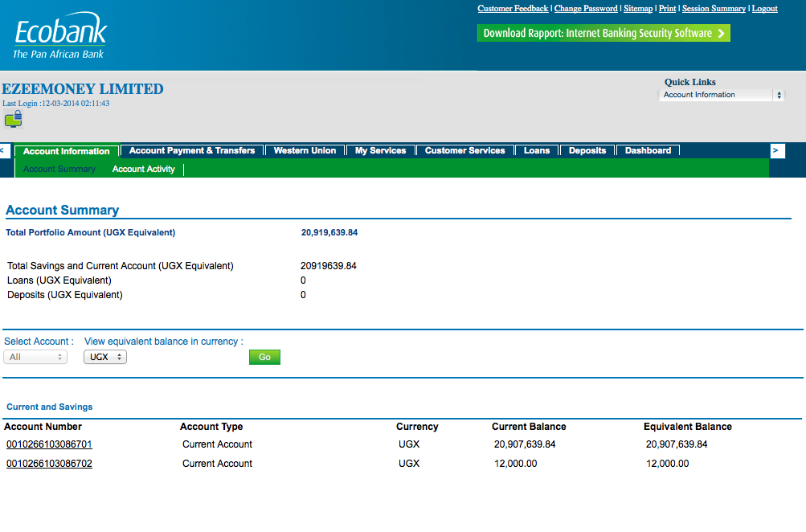Go to the Dashboard tab

pos(647,150)
